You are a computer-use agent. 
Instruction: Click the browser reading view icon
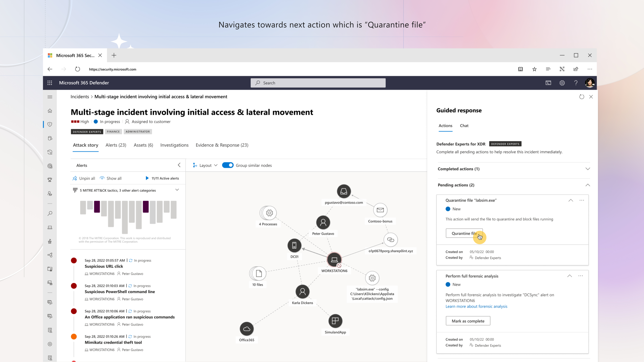pos(520,69)
